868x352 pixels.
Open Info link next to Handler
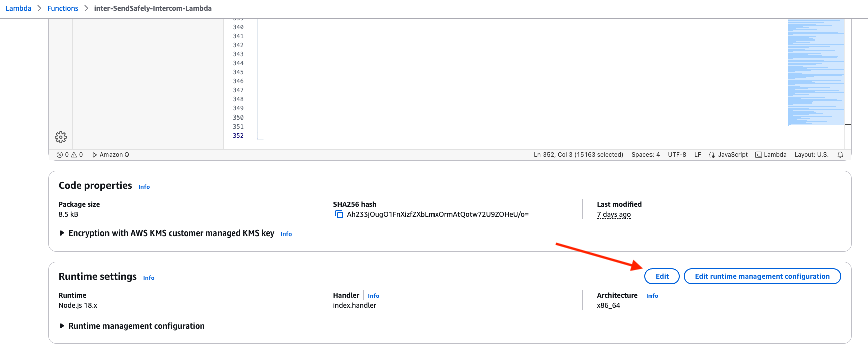374,296
